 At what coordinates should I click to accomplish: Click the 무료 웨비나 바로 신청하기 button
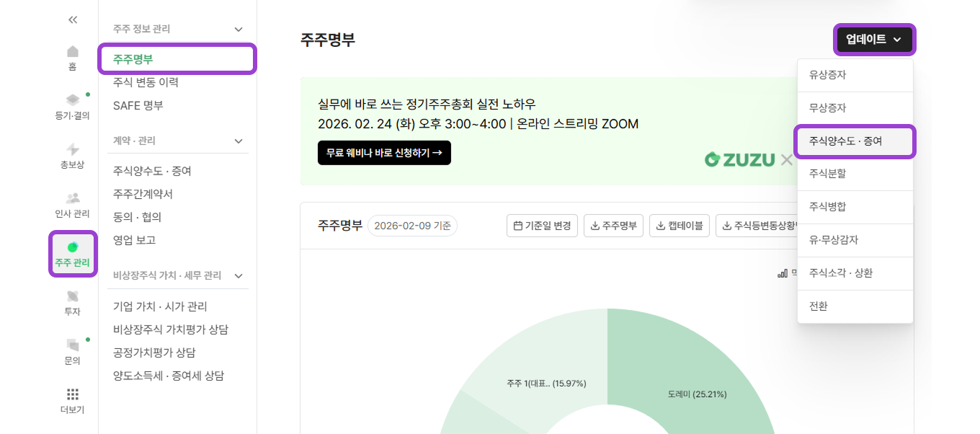(384, 153)
